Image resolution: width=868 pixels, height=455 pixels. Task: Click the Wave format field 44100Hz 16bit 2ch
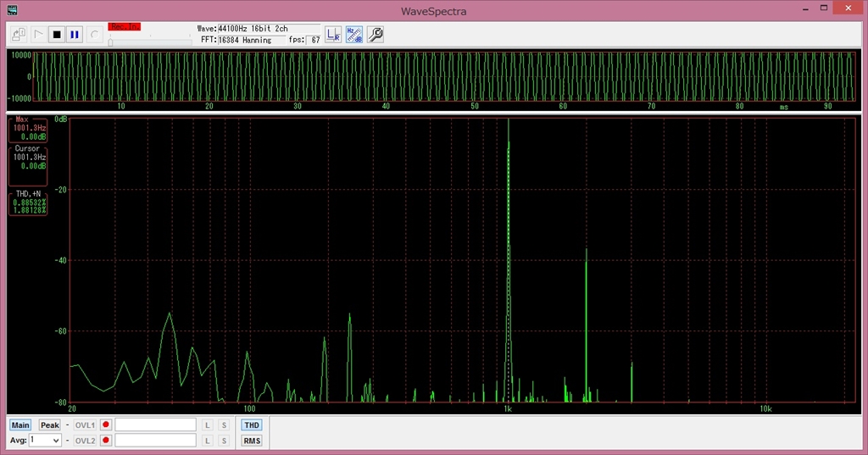pyautogui.click(x=269, y=28)
